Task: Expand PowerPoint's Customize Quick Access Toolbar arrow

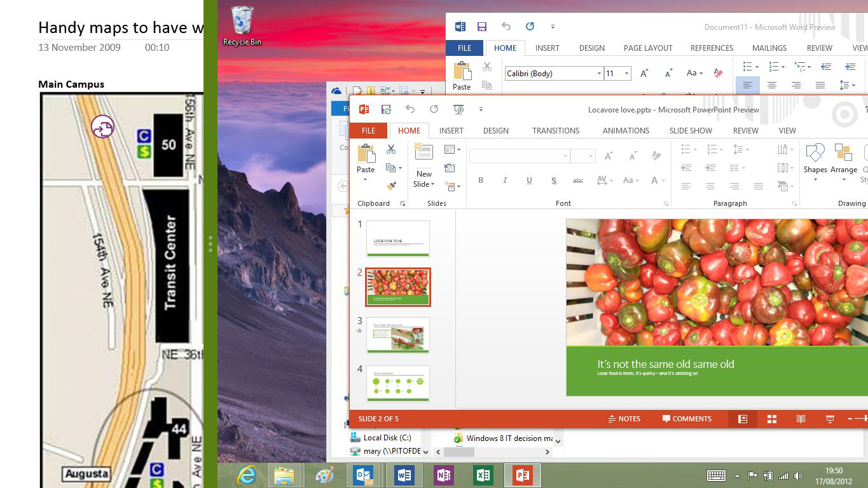Action: pos(481,109)
